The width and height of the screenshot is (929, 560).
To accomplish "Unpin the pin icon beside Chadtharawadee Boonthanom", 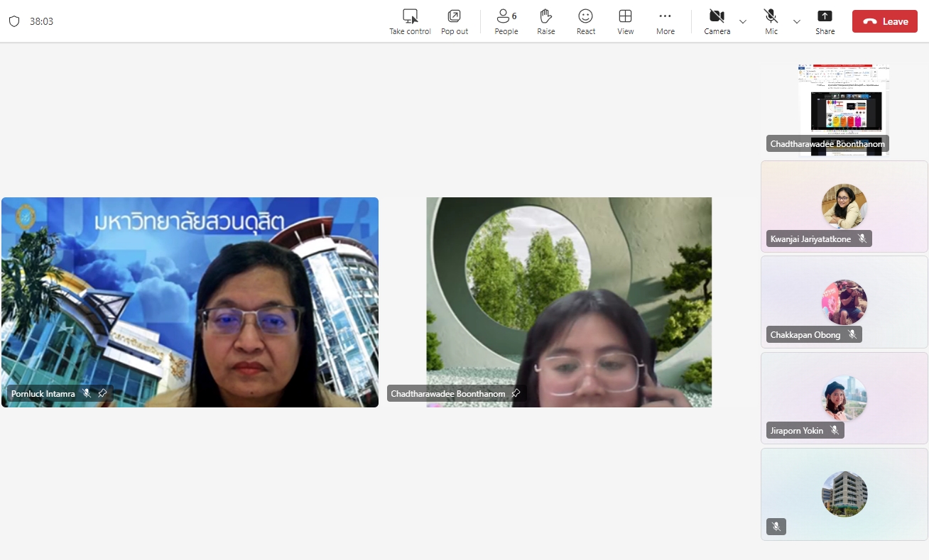I will click(x=516, y=393).
